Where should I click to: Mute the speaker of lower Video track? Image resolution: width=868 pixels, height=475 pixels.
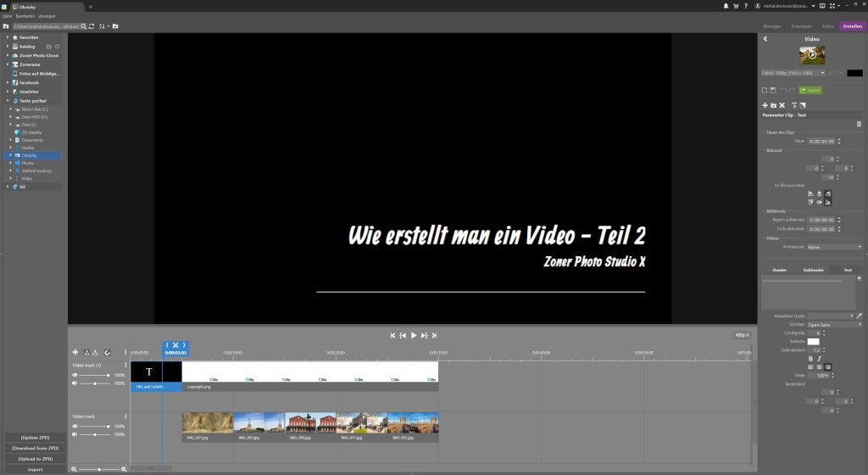75,434
